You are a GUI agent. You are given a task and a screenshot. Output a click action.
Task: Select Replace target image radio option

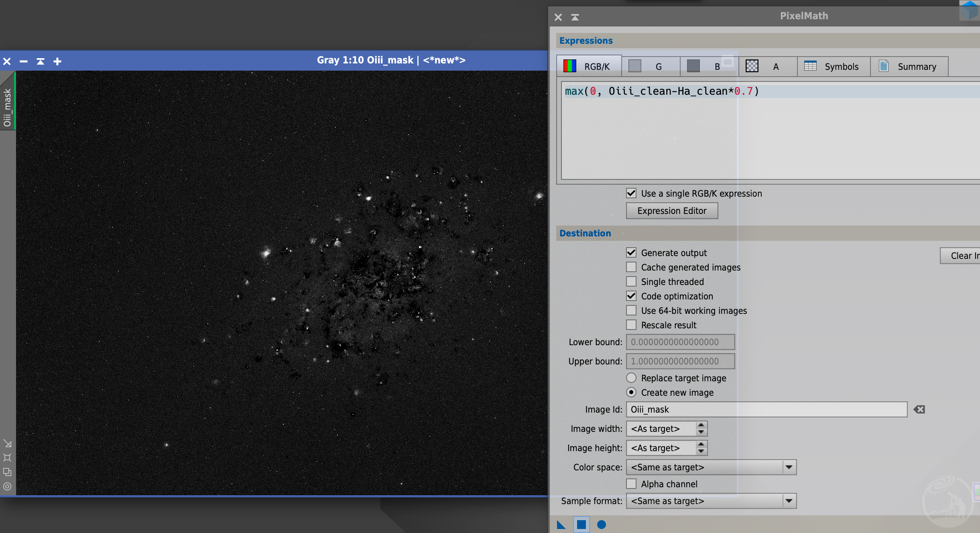point(631,378)
